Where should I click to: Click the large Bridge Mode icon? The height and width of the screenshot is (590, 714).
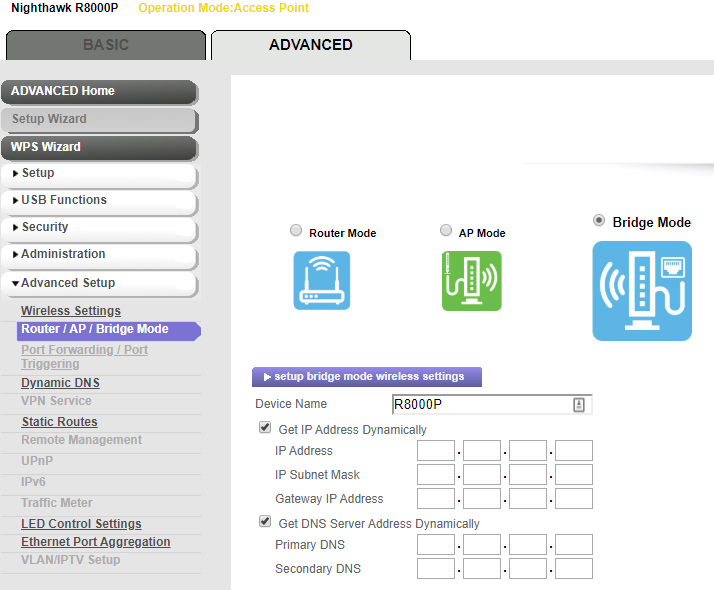click(x=642, y=291)
